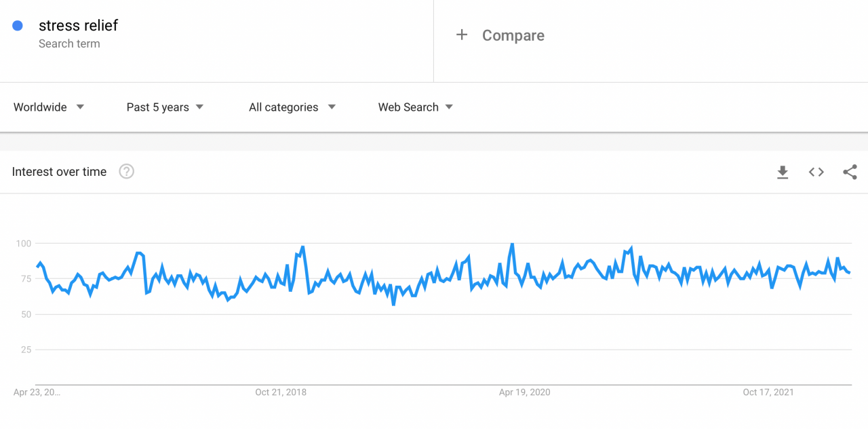Viewport: 868px width, 429px height.
Task: Click the plus icon to add comparison term
Action: click(x=462, y=35)
